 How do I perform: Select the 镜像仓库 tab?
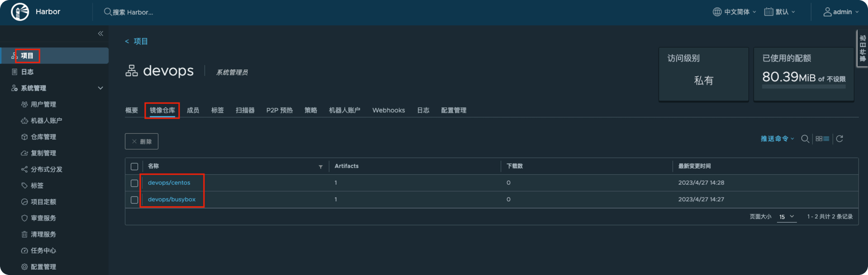click(x=162, y=110)
